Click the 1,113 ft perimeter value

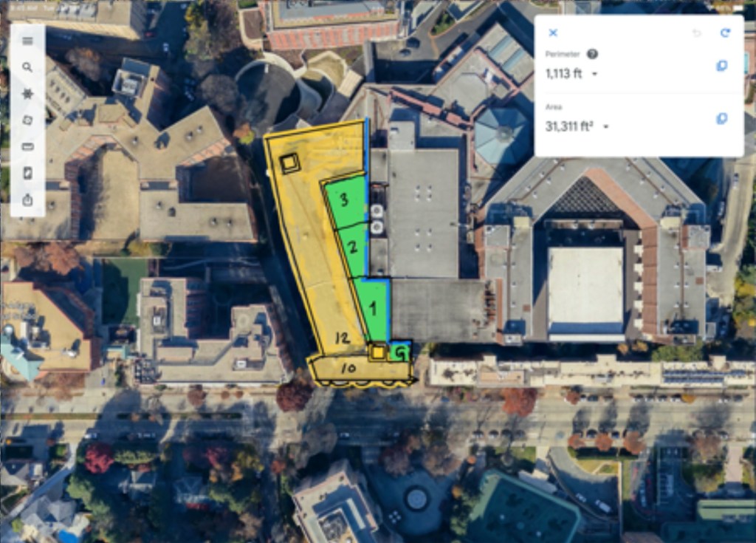point(563,73)
